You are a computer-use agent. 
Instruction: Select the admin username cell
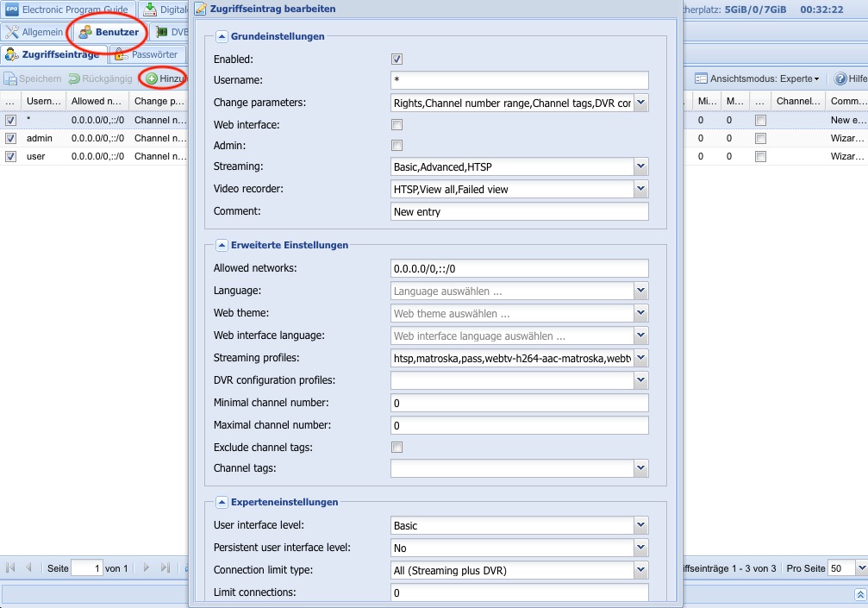(44, 139)
